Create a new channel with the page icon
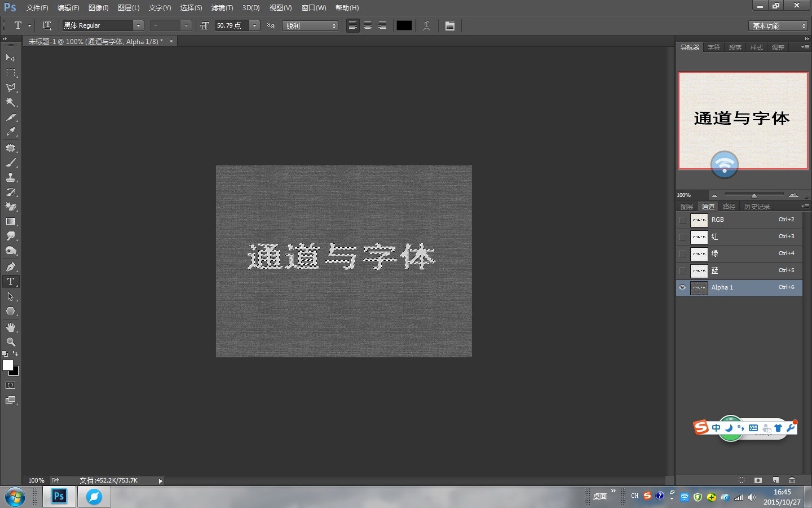 click(775, 480)
